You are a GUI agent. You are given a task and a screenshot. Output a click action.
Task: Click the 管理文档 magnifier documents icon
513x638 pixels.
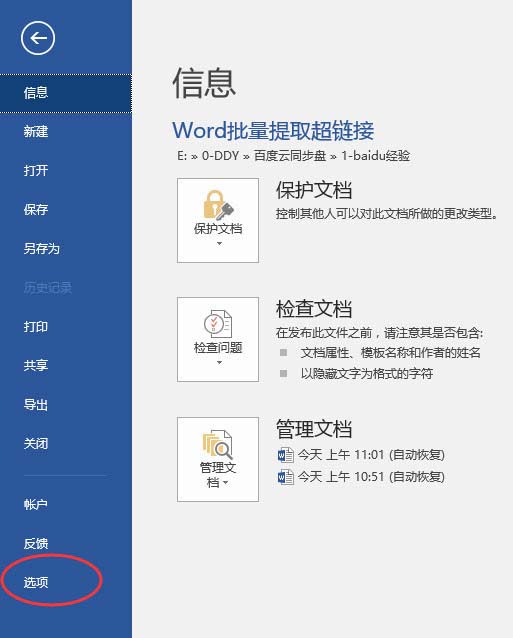click(x=218, y=444)
